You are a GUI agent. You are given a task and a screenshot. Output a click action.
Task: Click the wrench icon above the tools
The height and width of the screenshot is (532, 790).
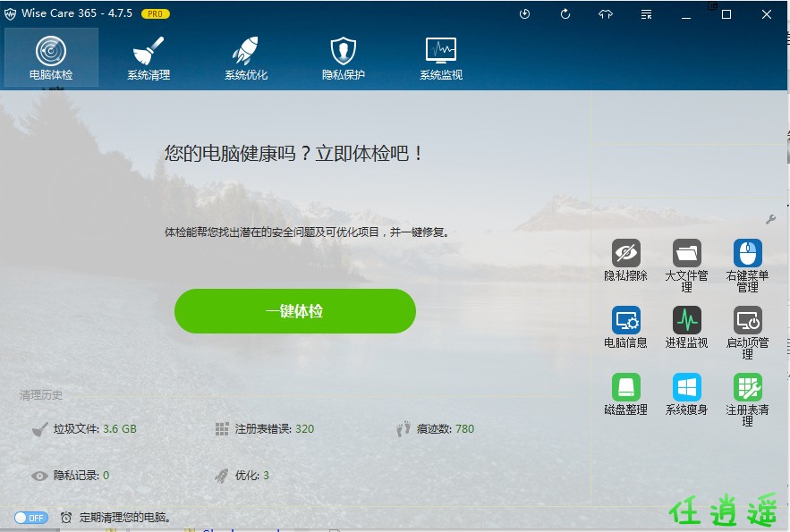point(770,219)
